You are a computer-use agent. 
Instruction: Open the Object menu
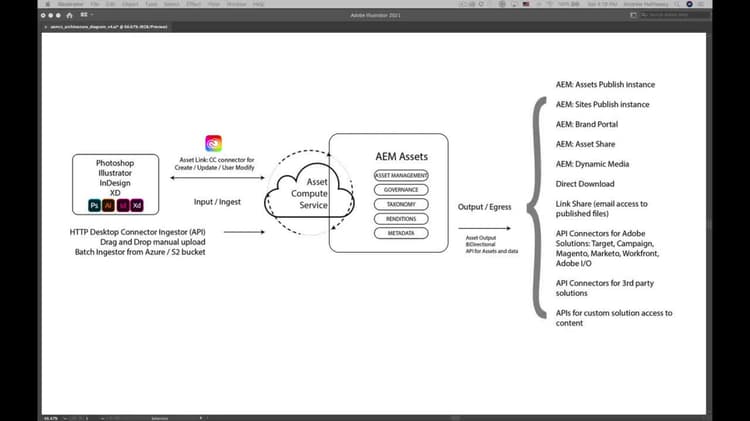tap(130, 4)
